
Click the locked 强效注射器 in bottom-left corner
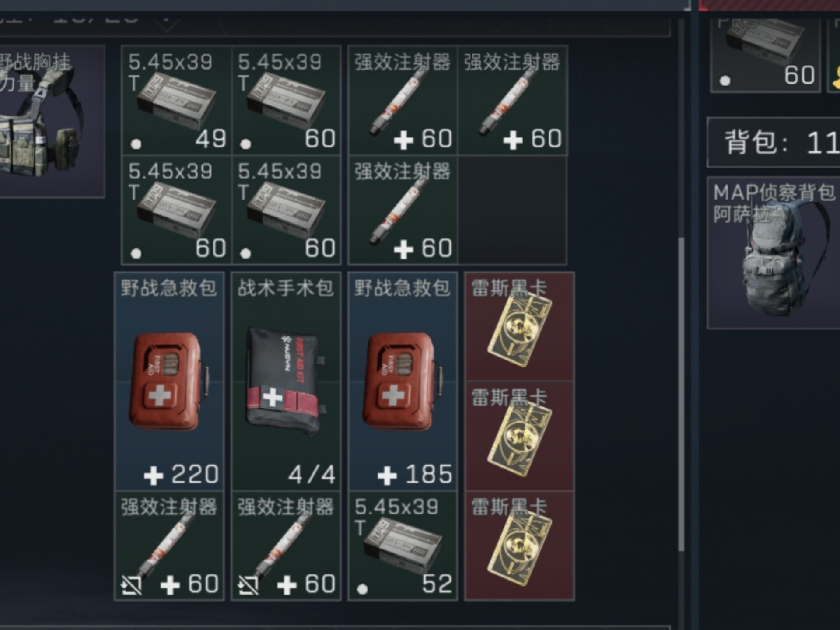click(169, 546)
